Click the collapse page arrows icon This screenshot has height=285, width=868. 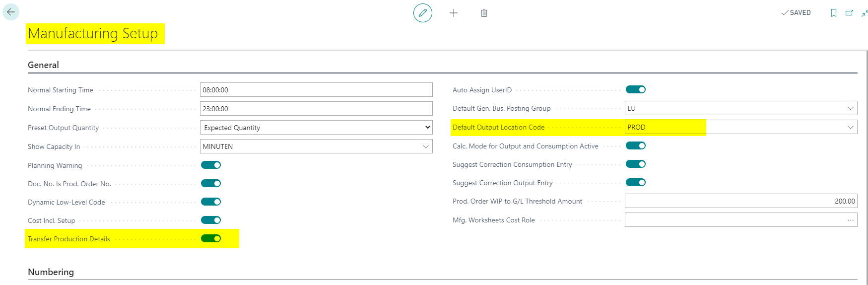pyautogui.click(x=865, y=13)
